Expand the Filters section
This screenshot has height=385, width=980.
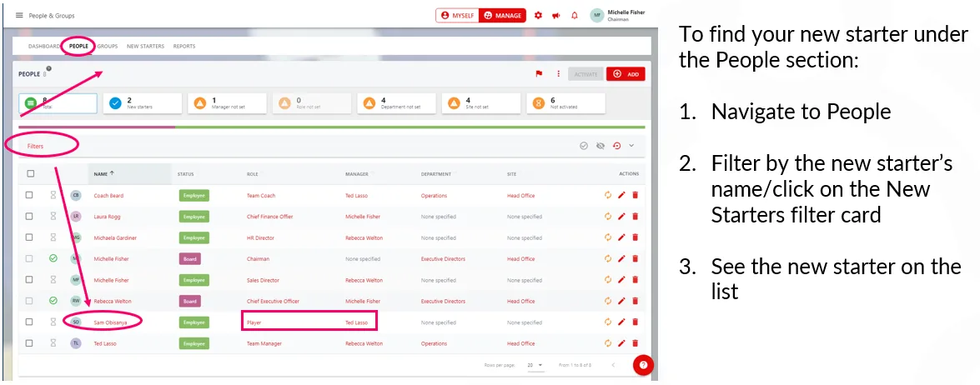coord(35,146)
